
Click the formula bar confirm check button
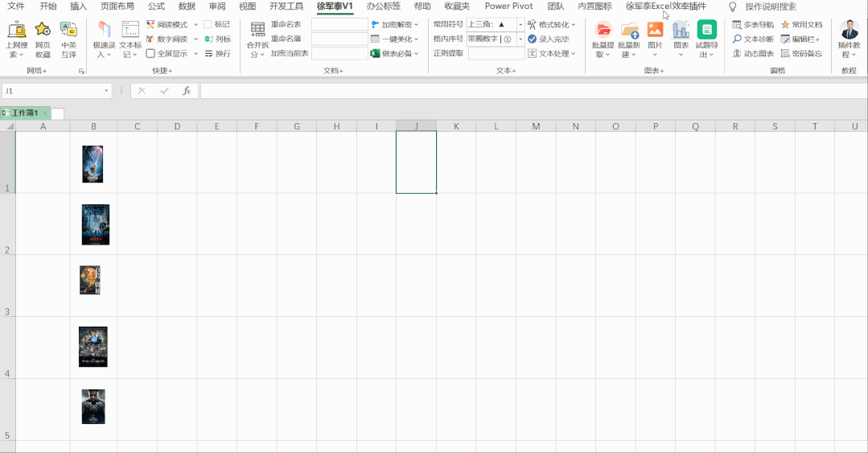pyautogui.click(x=164, y=91)
